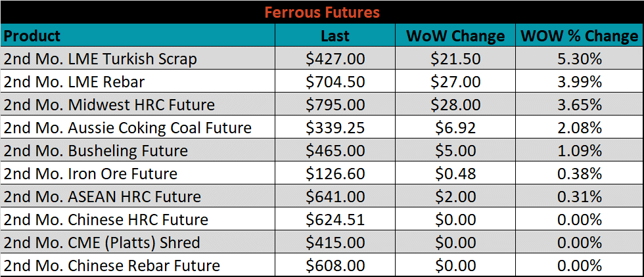The image size is (644, 277).
Task: Click the $28.00 WoW change cell
Action: pyautogui.click(x=455, y=104)
